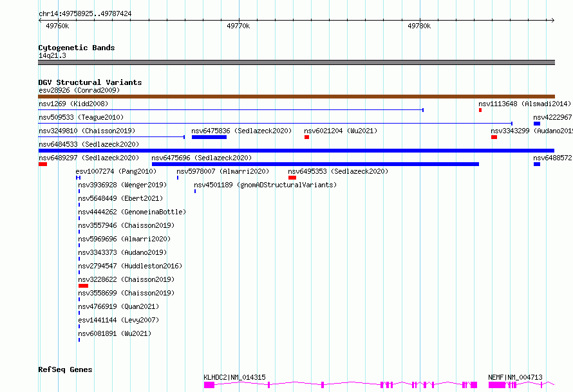Click the red nsv6495353 variant marker
Screen dimensions: 573x392
pos(292,178)
